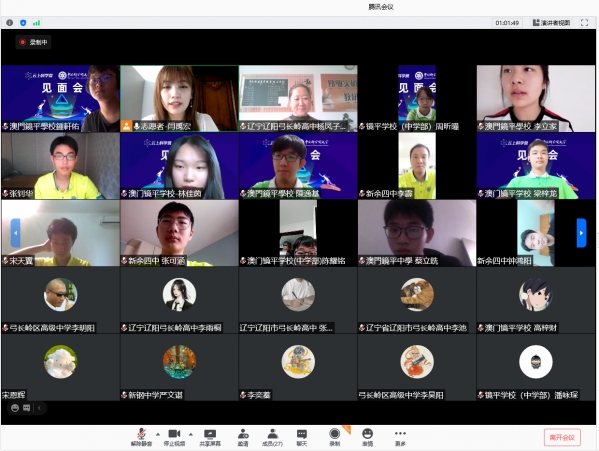Go to next page of participants

(581, 233)
